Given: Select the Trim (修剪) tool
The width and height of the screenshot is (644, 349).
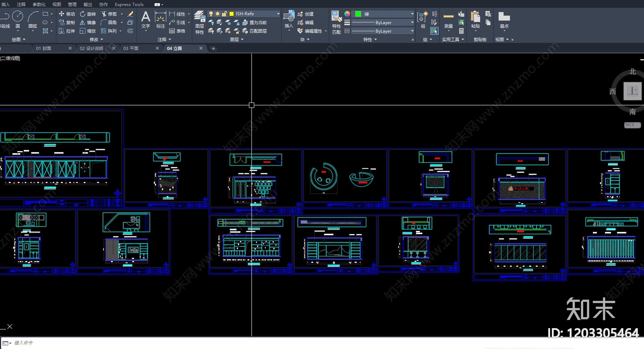Looking at the screenshot, I should (x=109, y=14).
